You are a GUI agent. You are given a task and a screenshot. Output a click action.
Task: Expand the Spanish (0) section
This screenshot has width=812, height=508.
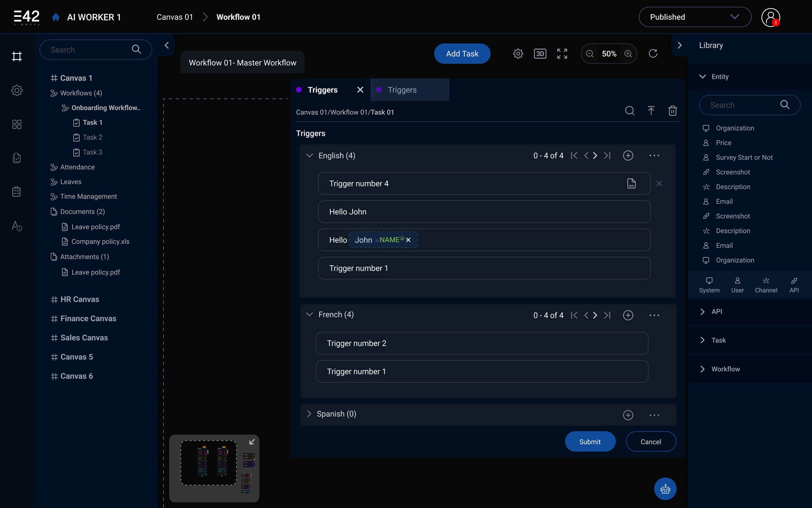(309, 414)
